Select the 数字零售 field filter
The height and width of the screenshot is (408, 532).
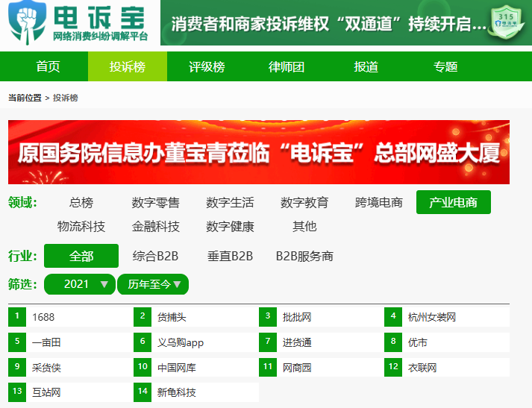[x=155, y=203]
